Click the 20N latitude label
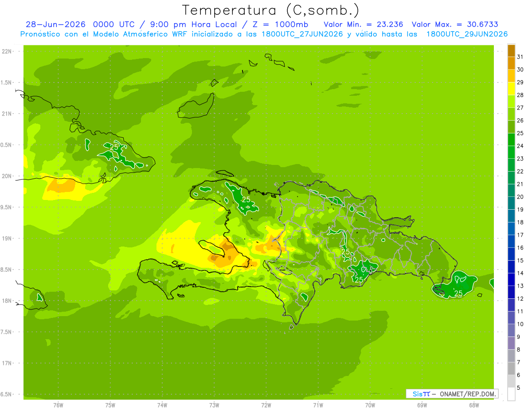 pos(8,176)
